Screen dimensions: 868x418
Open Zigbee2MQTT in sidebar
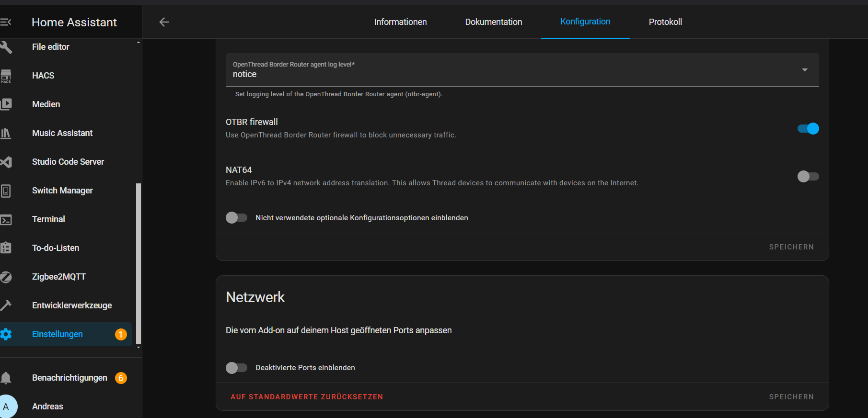click(x=66, y=277)
